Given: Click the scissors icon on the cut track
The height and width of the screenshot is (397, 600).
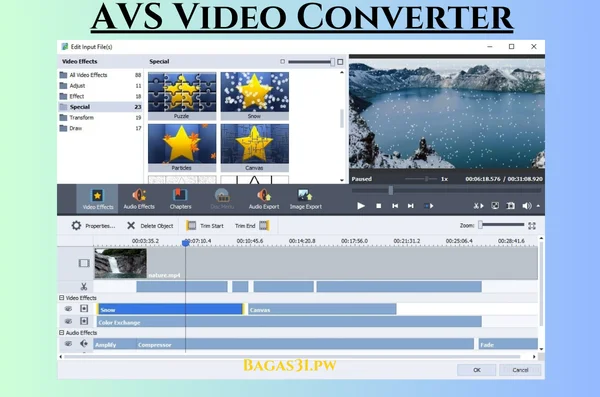Looking at the screenshot, I should coord(84,286).
